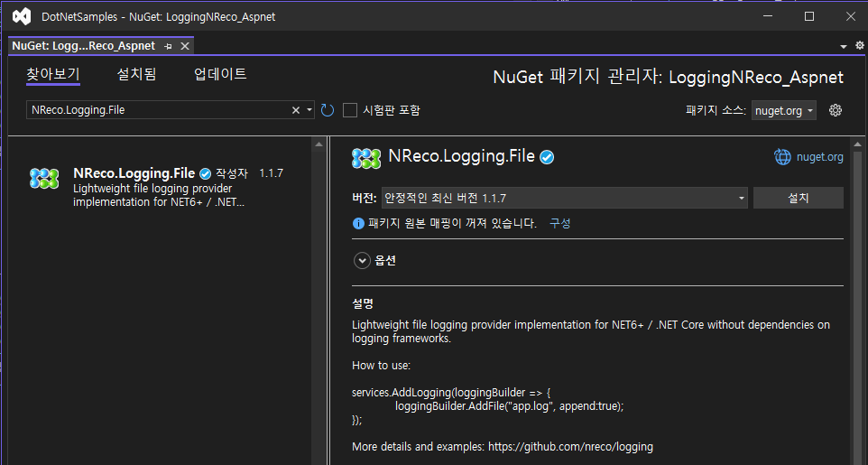Open the 구성 configure link
Screen dimensions: 868x465
pyautogui.click(x=559, y=223)
